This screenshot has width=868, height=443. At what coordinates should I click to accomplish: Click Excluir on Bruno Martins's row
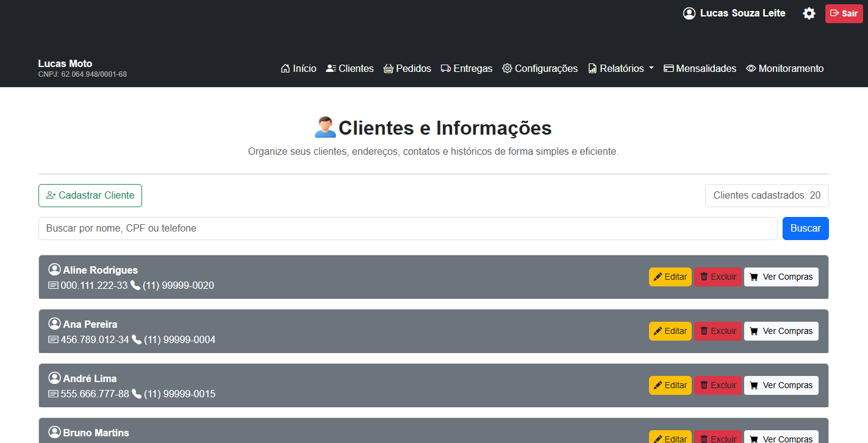(717, 438)
